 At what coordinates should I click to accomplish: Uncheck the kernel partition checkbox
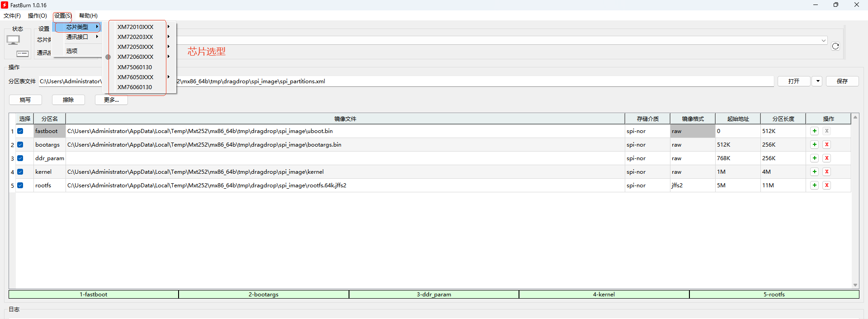20,172
